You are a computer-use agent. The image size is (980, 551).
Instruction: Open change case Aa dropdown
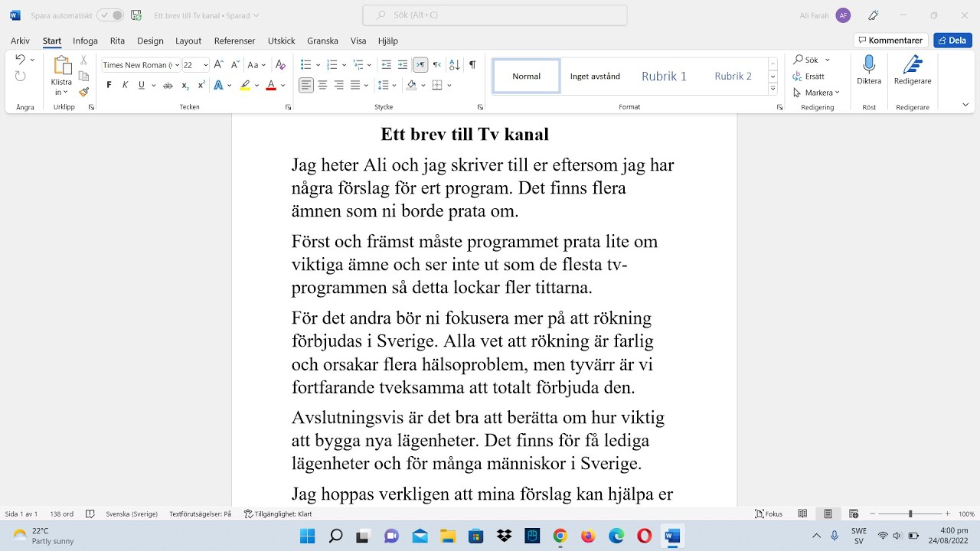(256, 65)
